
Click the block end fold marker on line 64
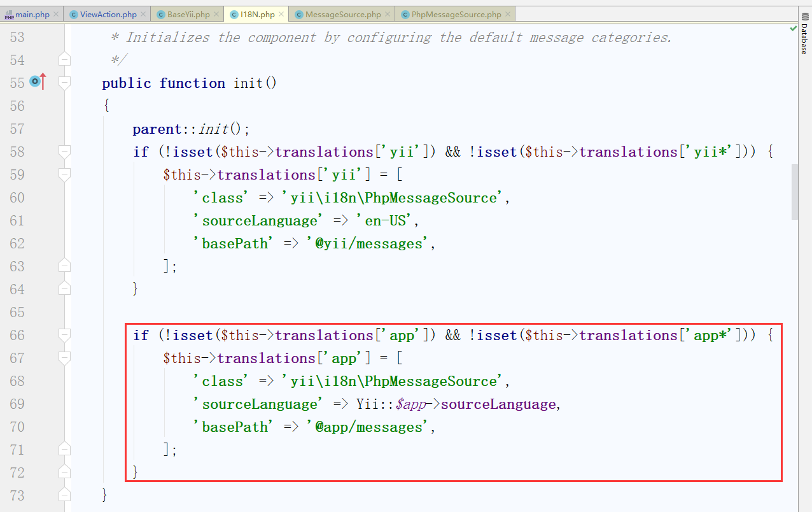[x=64, y=289]
